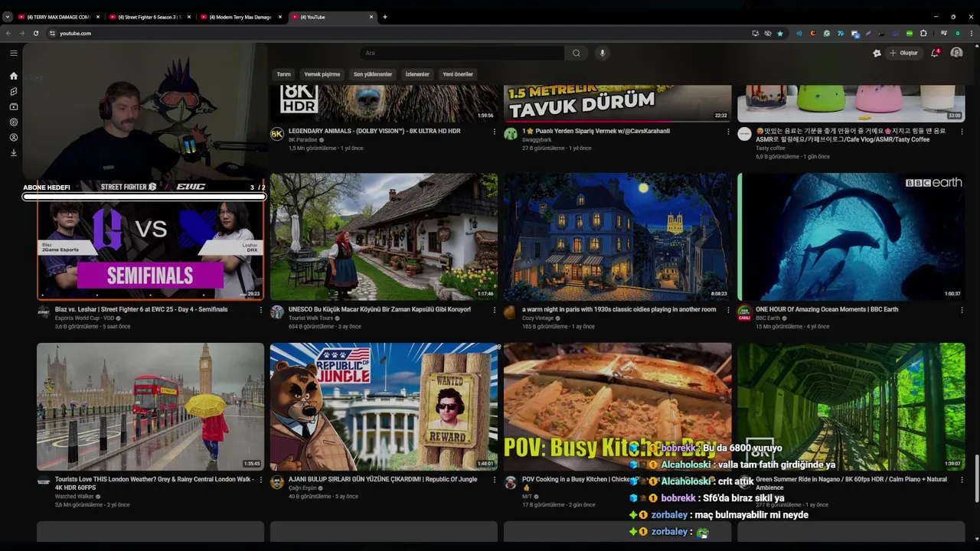This screenshot has height=551, width=980.
Task: Open Chrome three-dot menu
Action: pos(972,33)
